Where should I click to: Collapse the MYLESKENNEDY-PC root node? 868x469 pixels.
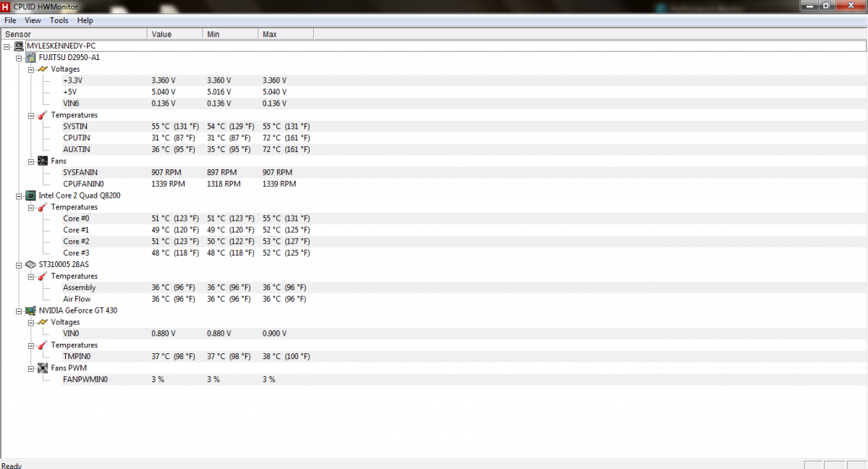click(x=7, y=46)
